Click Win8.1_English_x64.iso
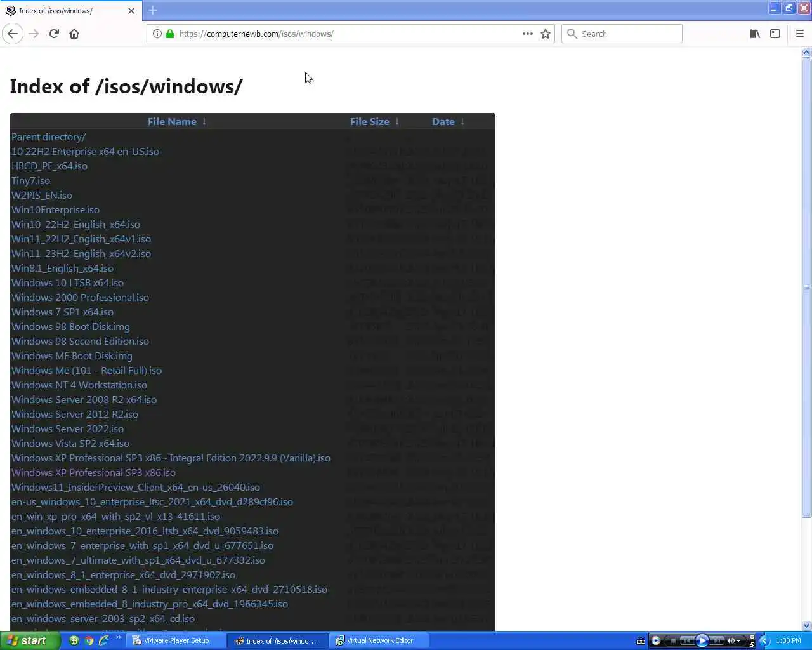 click(x=62, y=268)
